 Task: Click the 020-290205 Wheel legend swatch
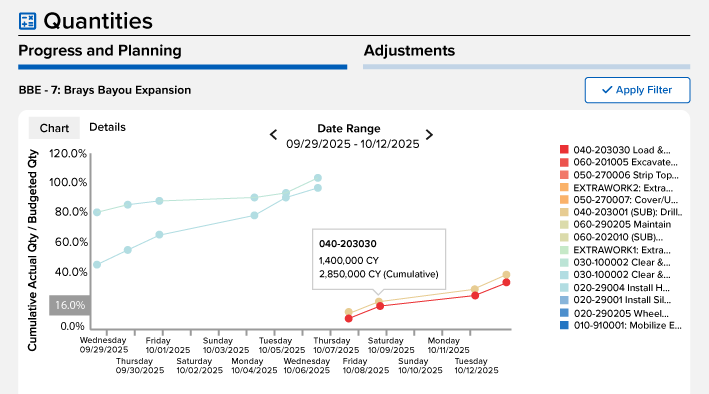(x=564, y=313)
